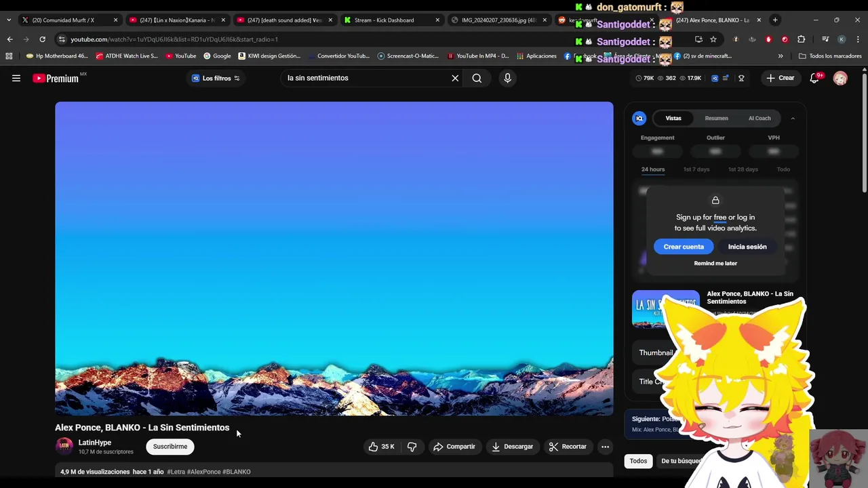The image size is (868, 488).
Task: Share video with Compartir button
Action: (x=454, y=447)
